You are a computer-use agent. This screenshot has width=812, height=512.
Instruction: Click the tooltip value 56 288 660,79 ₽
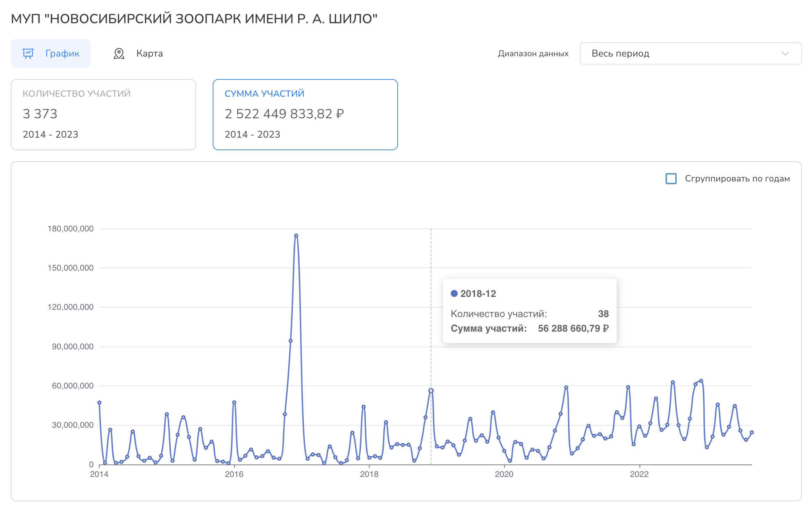[573, 328]
